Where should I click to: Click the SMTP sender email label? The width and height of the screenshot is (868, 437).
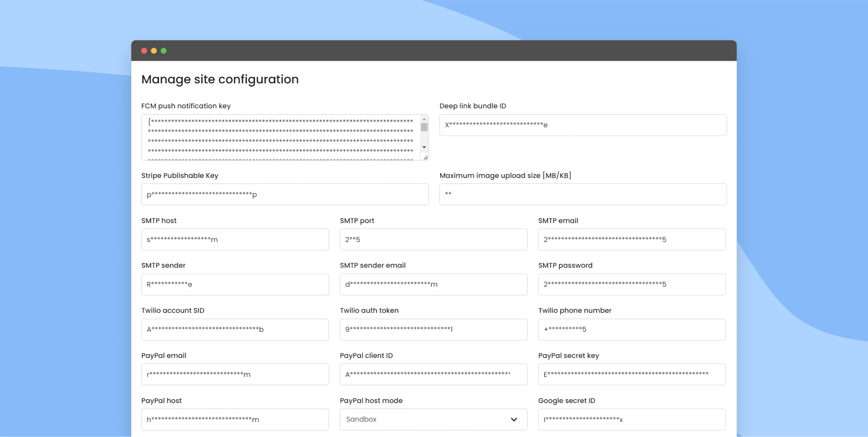(x=373, y=265)
